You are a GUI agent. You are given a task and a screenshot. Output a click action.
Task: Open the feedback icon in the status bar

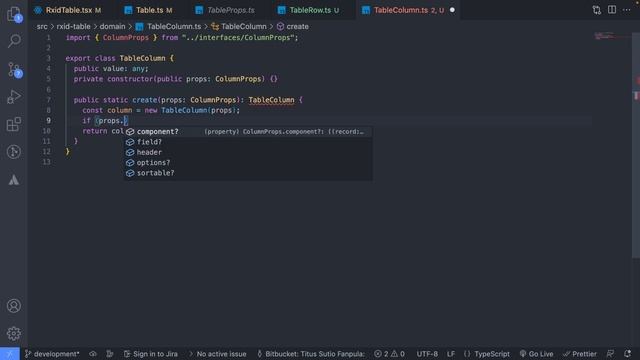(610, 354)
